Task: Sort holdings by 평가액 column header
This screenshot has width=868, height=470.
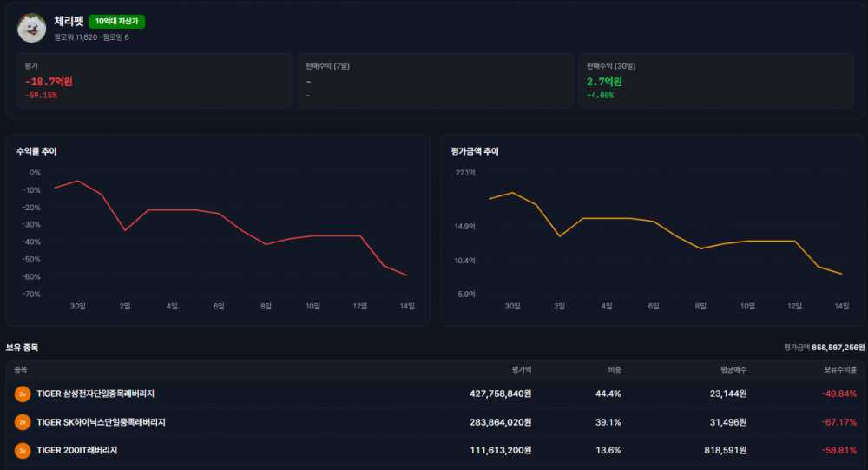Action: pos(522,370)
